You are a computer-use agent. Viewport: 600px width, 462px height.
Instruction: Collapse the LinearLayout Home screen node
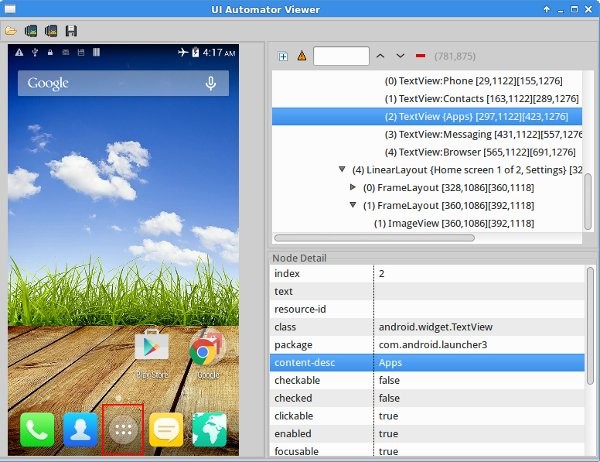(x=342, y=169)
